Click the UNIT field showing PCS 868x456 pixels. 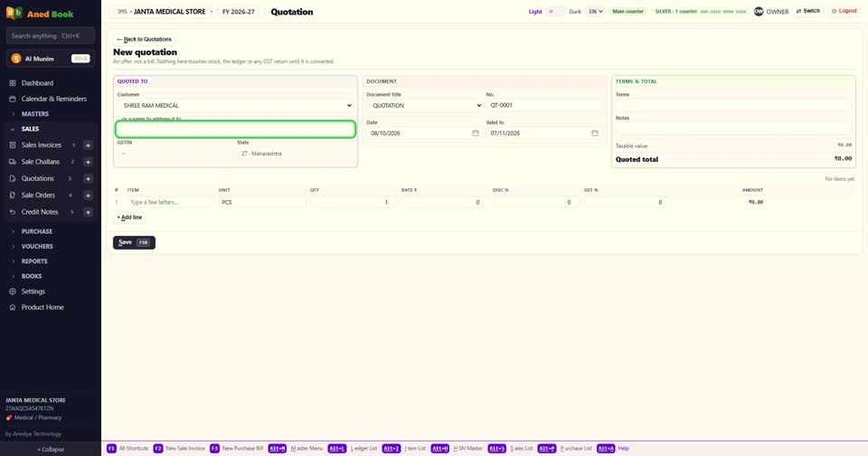coord(262,203)
